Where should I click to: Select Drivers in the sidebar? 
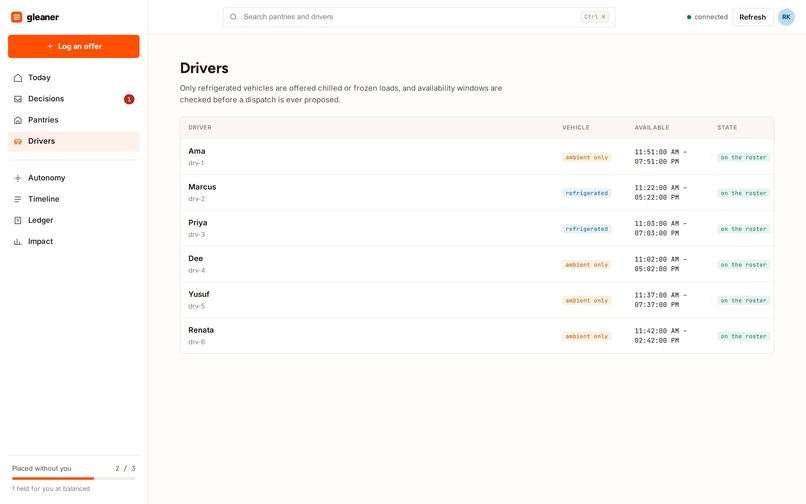point(74,141)
